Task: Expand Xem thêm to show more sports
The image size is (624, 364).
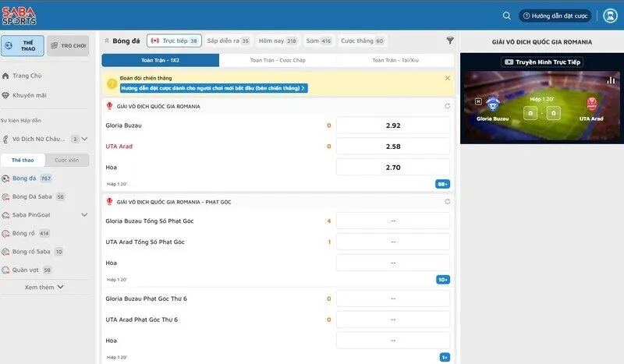Action: tap(44, 287)
